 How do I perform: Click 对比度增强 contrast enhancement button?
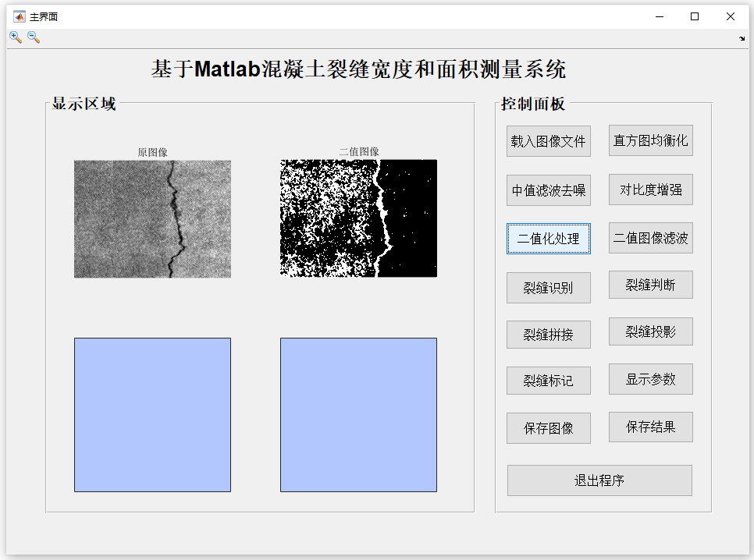tap(651, 190)
